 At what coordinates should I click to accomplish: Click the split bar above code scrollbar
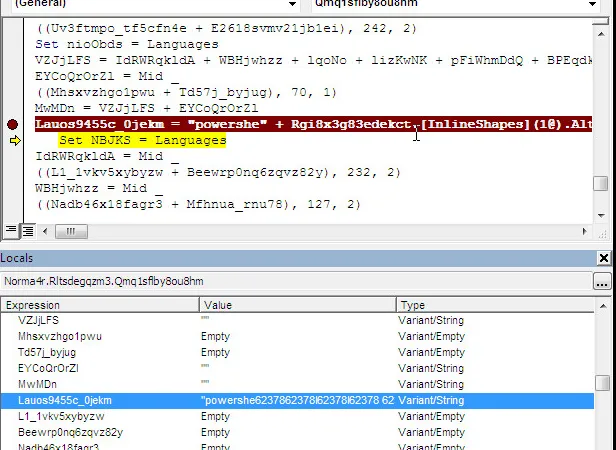point(601,22)
